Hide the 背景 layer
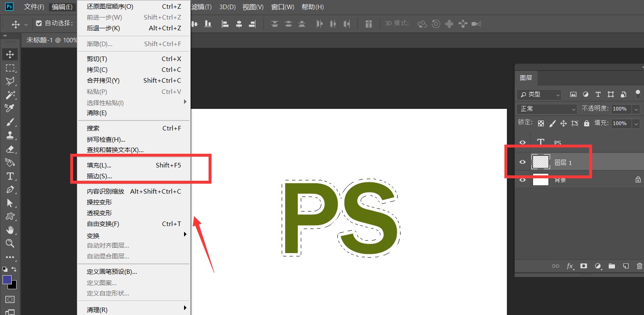The image size is (644, 315). coord(523,180)
